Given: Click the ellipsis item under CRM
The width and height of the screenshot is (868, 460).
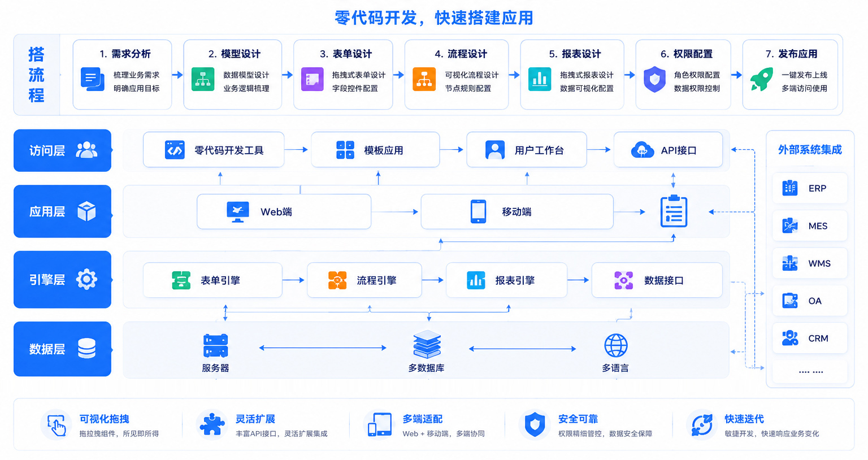Looking at the screenshot, I should coord(810,371).
